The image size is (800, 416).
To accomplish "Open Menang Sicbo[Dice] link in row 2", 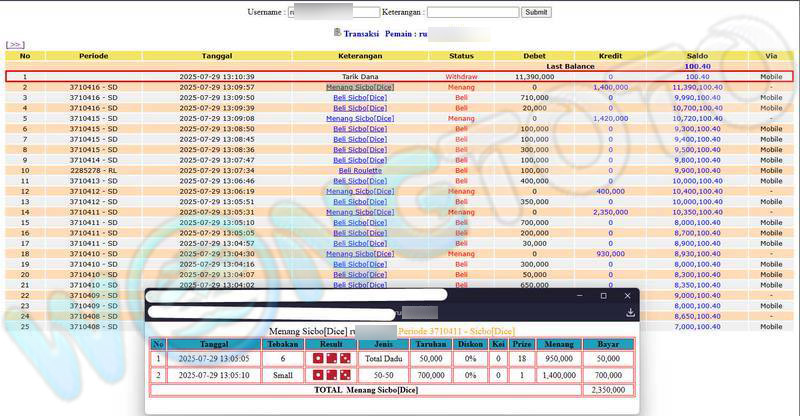I will tap(360, 87).
